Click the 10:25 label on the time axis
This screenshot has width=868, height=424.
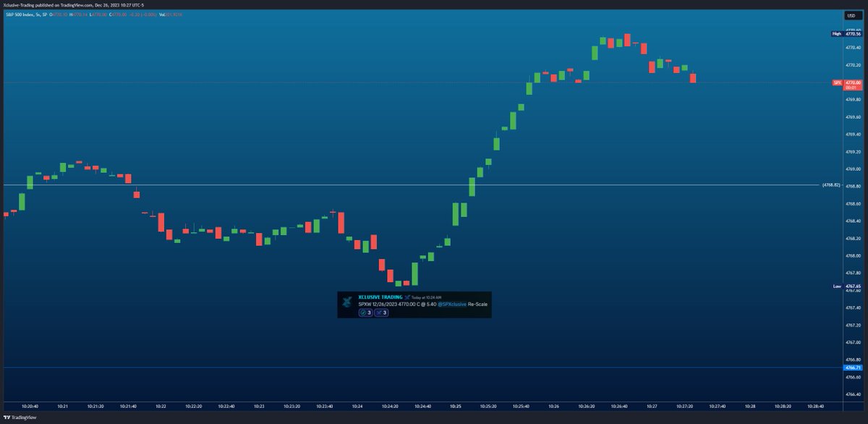tap(455, 406)
